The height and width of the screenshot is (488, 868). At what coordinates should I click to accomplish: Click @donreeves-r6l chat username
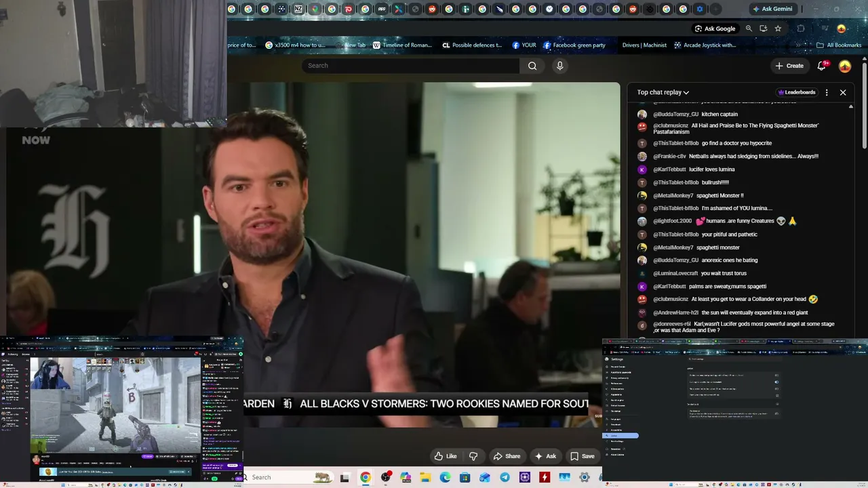coord(672,325)
